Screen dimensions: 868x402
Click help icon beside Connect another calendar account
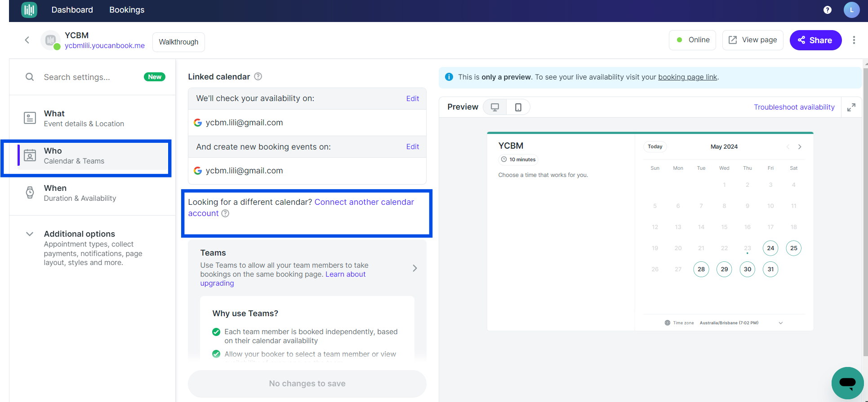(x=225, y=213)
